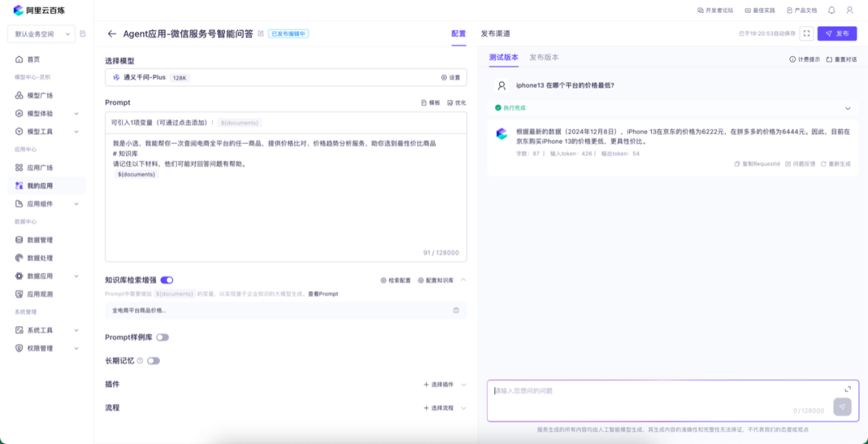868x444 pixels.
Task: Switch to the 发布渠道 tab
Action: pyautogui.click(x=495, y=34)
